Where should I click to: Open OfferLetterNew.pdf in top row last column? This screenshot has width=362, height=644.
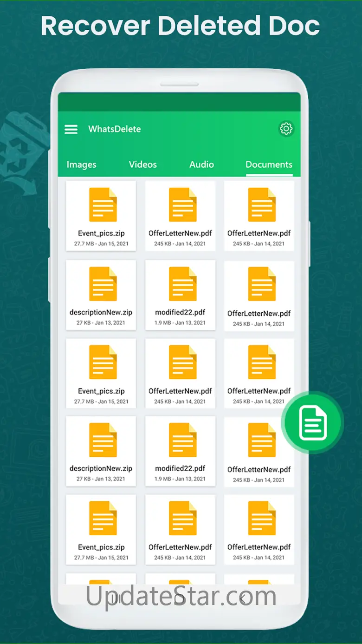259,216
